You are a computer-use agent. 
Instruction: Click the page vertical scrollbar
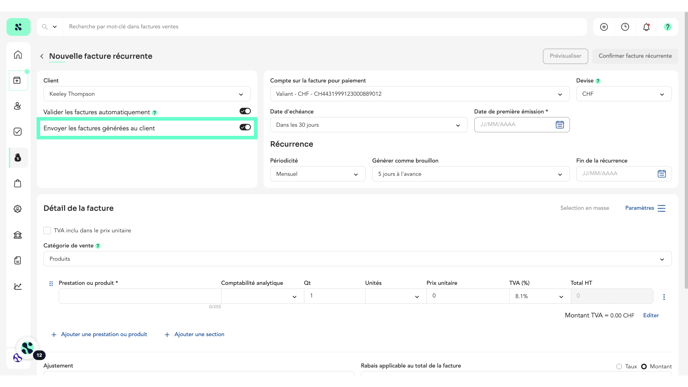(686, 149)
